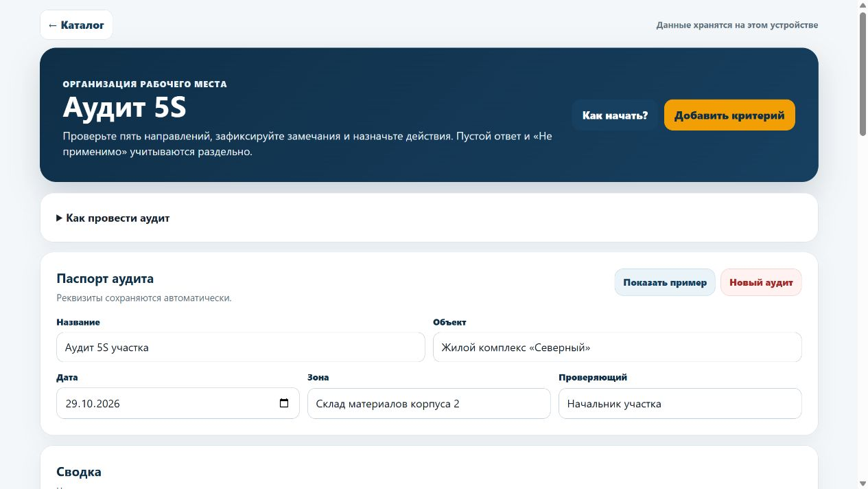Edit the "Зона" input field
868x489 pixels.
(x=429, y=403)
